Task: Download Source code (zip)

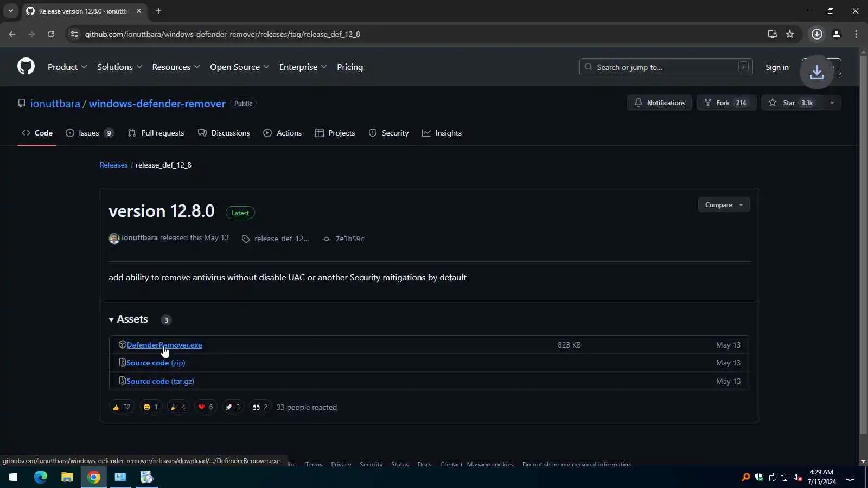Action: pos(156,363)
